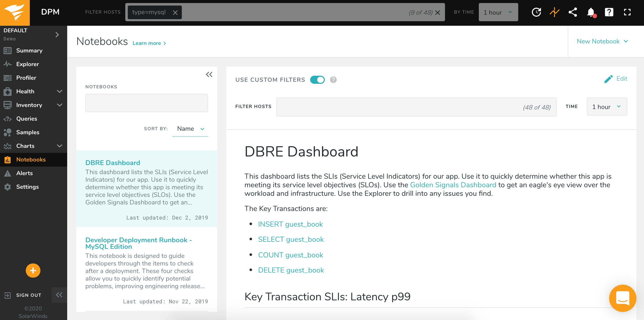Click the time refresh clock icon
This screenshot has width=644, height=320.
(x=536, y=12)
